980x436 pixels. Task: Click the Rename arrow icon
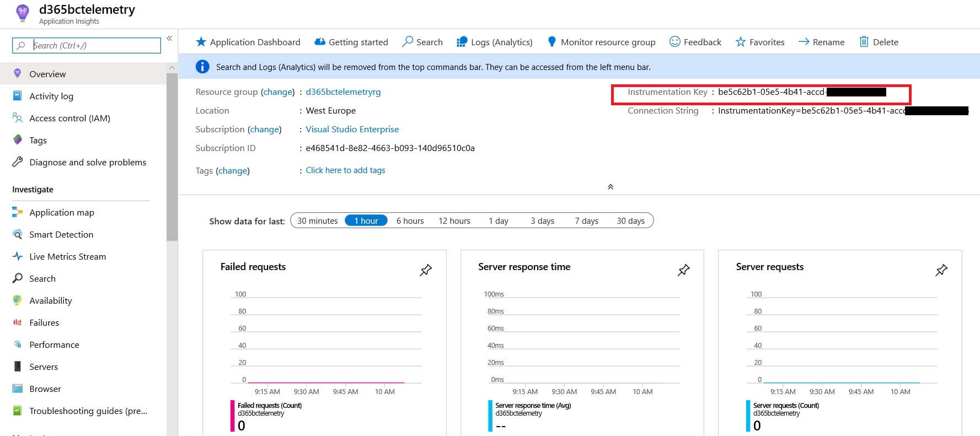[x=804, y=42]
